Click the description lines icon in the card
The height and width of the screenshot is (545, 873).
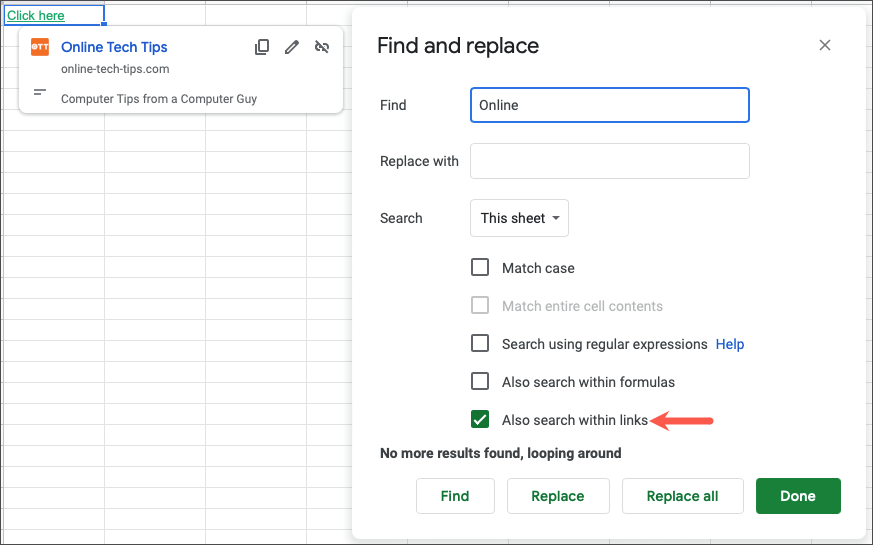click(x=40, y=92)
